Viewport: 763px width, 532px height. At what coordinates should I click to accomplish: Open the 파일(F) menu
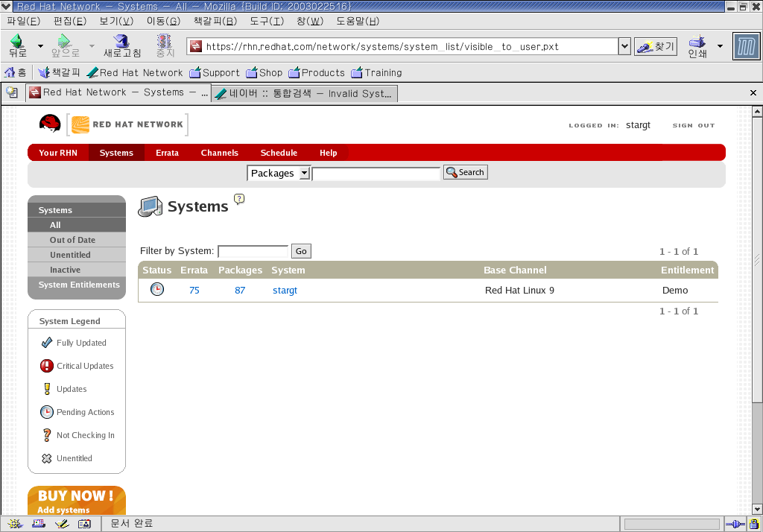[23, 21]
